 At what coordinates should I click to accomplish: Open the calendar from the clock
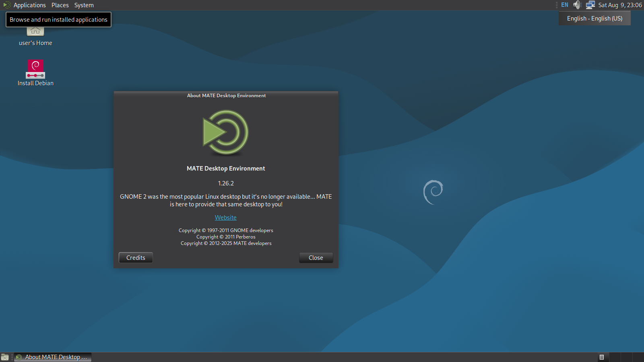tap(620, 5)
